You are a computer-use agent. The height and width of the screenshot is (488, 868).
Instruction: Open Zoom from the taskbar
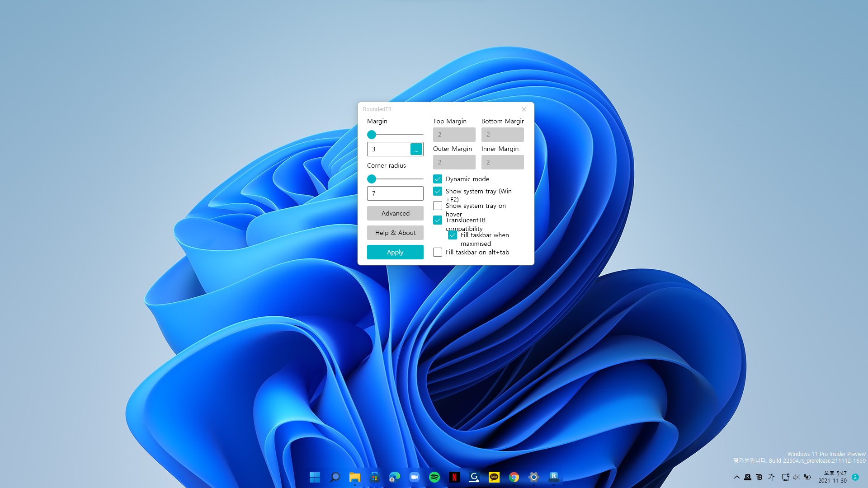(x=415, y=477)
